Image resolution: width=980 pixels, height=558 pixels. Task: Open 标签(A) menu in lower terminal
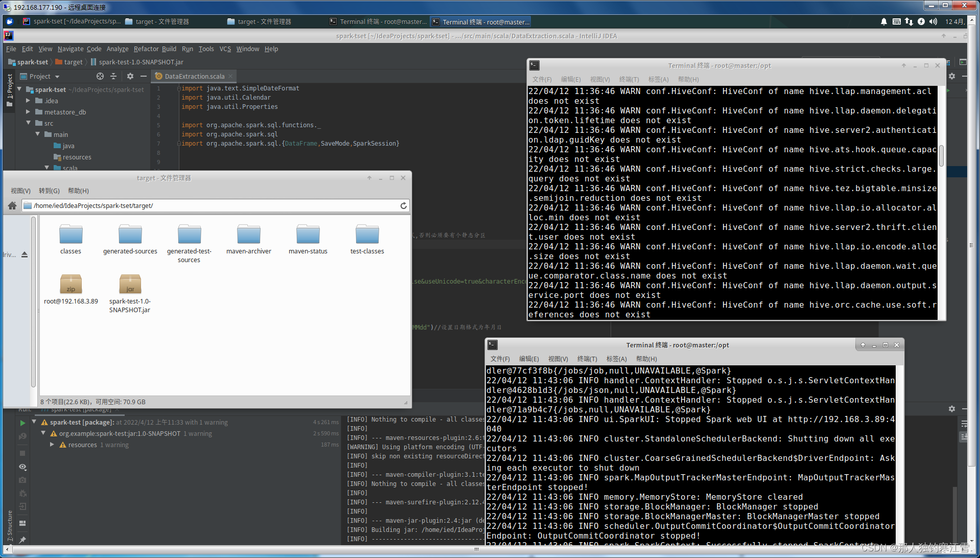[616, 359]
